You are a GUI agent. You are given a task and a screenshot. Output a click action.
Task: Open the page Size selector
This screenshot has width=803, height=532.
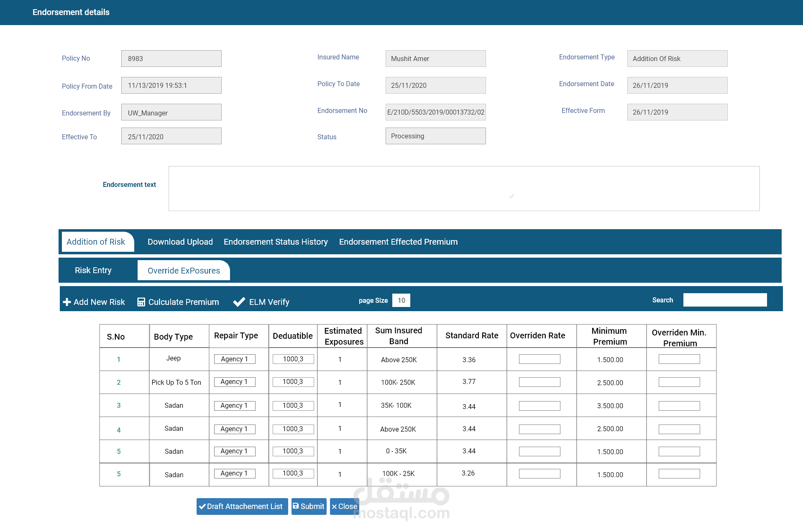tap(401, 300)
